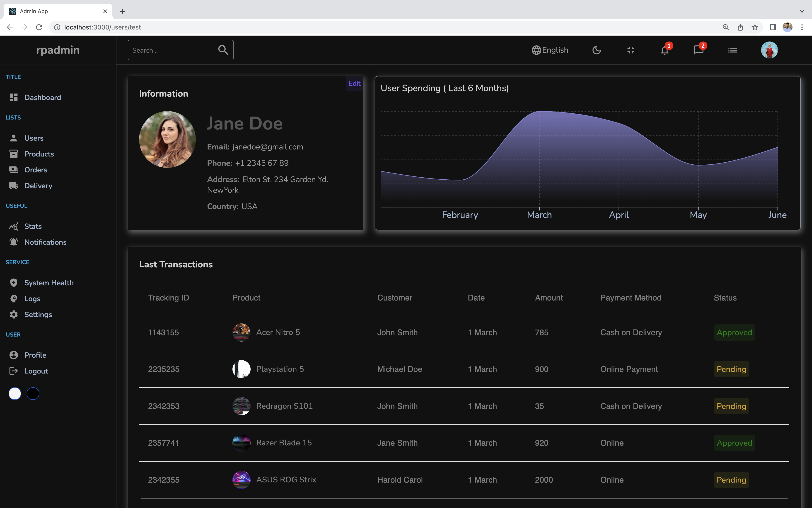812x508 pixels.
Task: Click the Stats chart icon
Action: [x=14, y=226]
